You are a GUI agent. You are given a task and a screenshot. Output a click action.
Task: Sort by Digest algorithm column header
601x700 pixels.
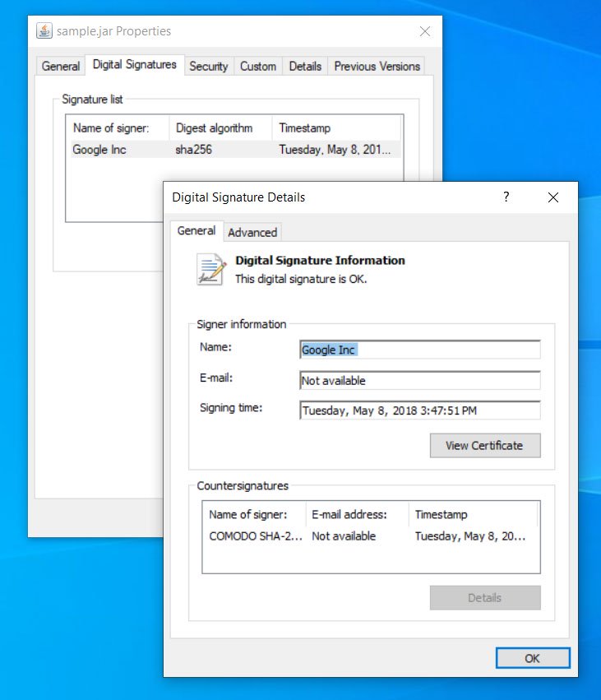point(214,128)
